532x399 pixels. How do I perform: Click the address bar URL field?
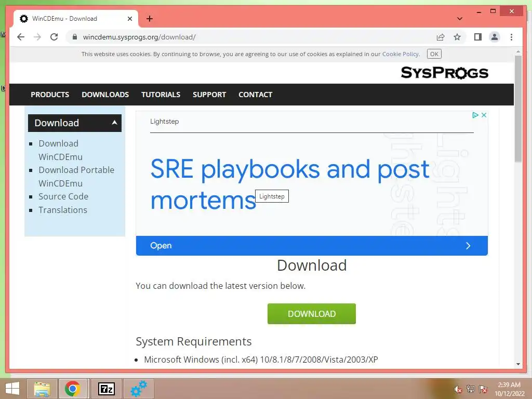(251, 37)
